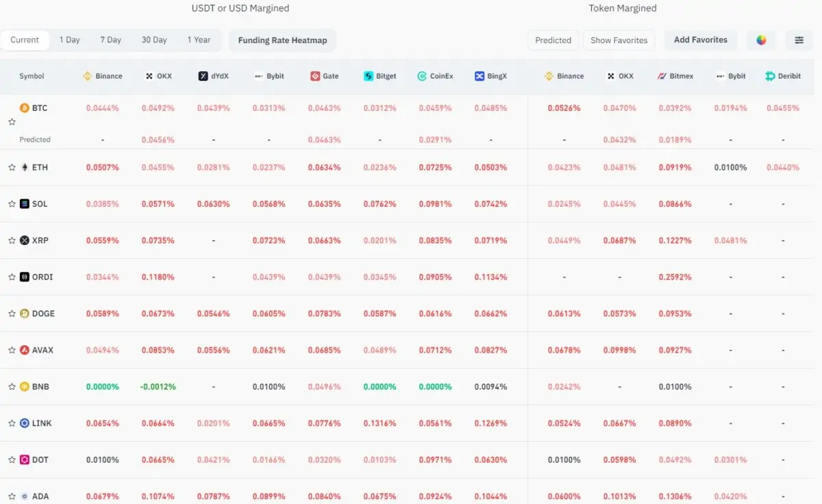Click the Symbol column header
The height and width of the screenshot is (504, 822).
pos(32,76)
